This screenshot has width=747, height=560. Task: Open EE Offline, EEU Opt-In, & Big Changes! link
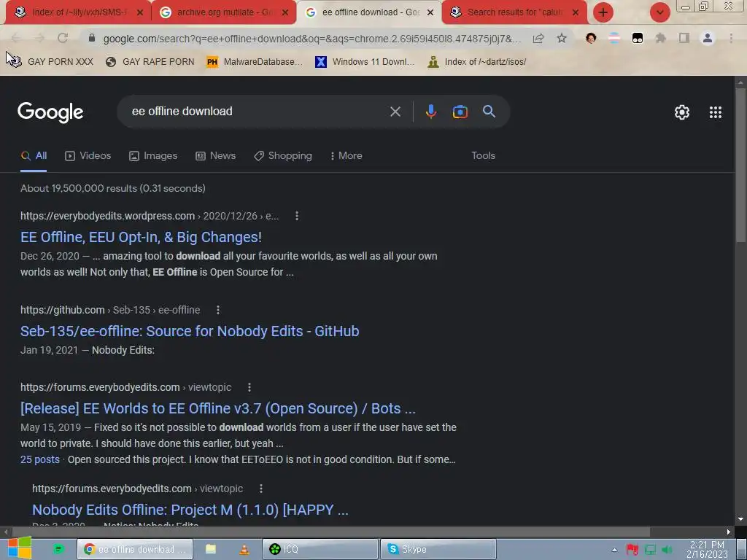click(x=141, y=237)
